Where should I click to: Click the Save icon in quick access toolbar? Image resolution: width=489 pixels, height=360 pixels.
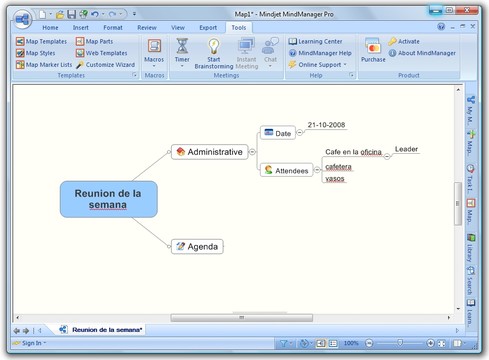71,14
